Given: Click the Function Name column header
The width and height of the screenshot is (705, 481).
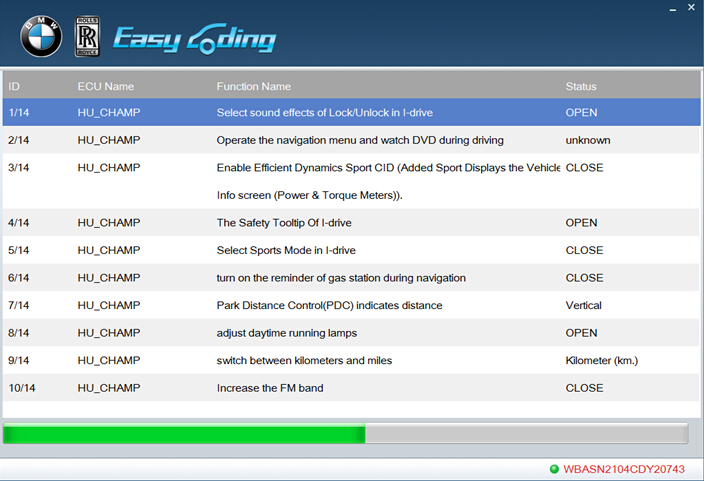Looking at the screenshot, I should [x=254, y=86].
